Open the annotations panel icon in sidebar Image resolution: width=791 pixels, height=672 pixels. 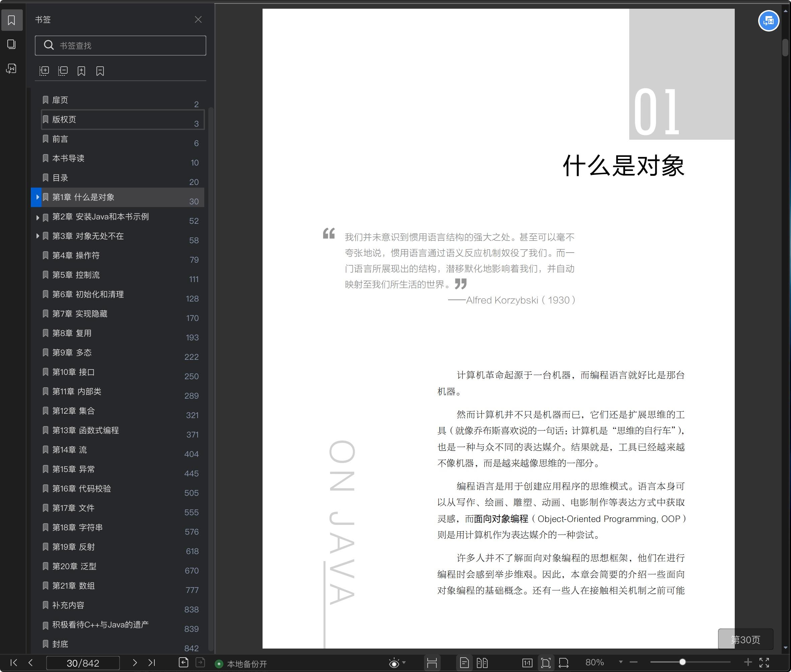click(x=11, y=69)
